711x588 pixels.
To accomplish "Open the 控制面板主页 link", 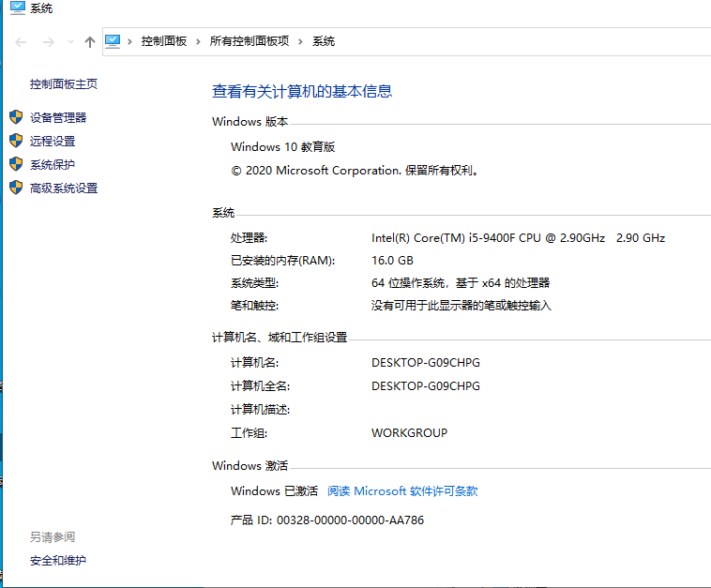I will click(64, 84).
